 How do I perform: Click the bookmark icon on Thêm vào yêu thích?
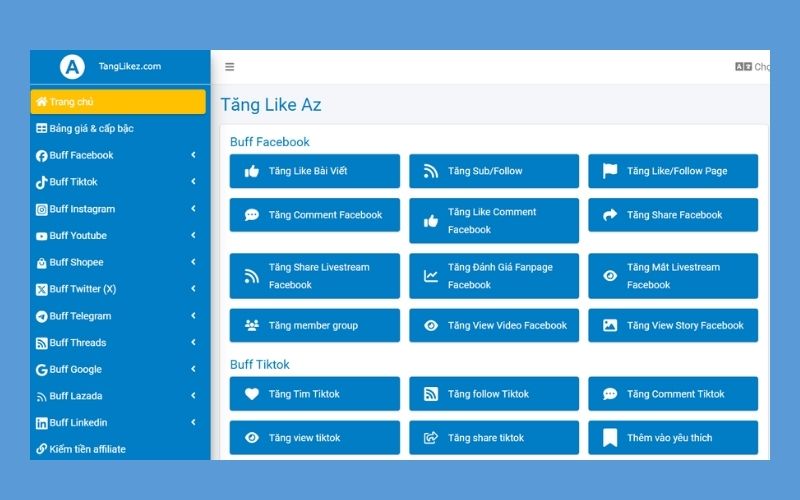point(610,438)
